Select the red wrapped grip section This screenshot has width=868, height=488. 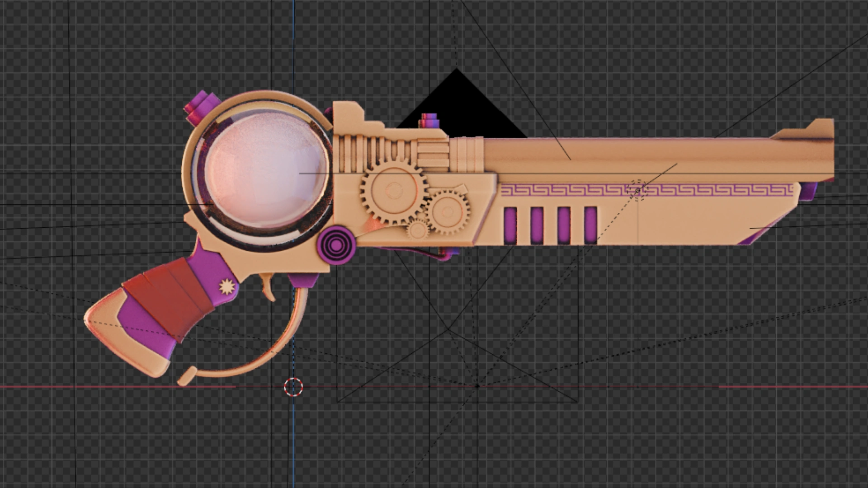point(170,298)
